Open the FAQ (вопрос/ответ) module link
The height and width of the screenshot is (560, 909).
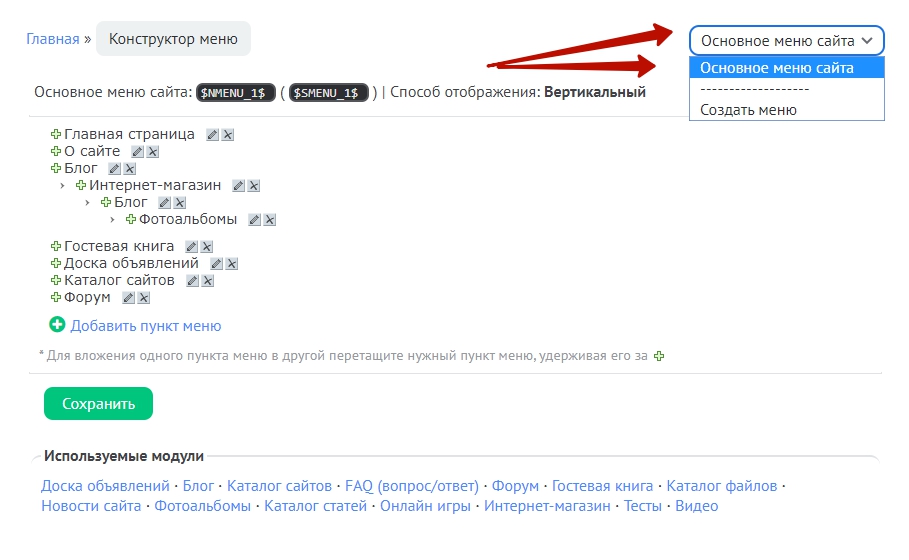(x=412, y=486)
